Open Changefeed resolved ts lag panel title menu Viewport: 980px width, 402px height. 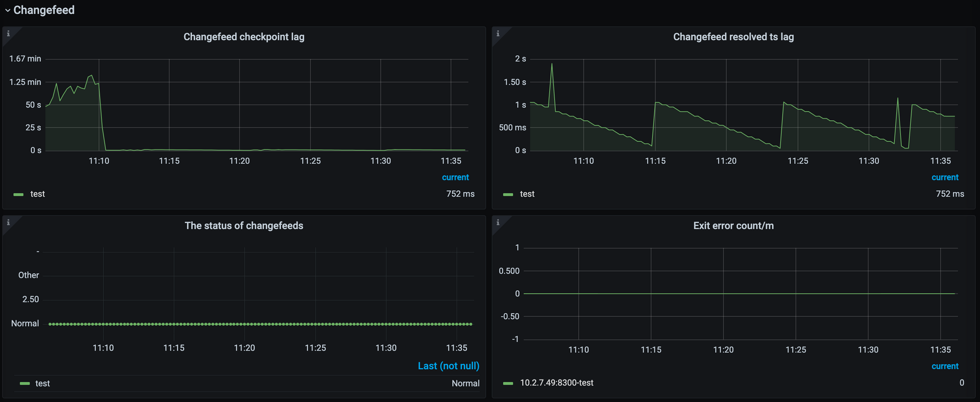[x=734, y=37]
